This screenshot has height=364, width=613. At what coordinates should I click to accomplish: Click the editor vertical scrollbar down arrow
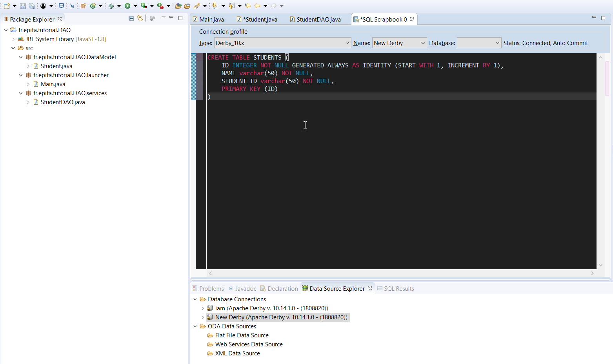(x=600, y=265)
